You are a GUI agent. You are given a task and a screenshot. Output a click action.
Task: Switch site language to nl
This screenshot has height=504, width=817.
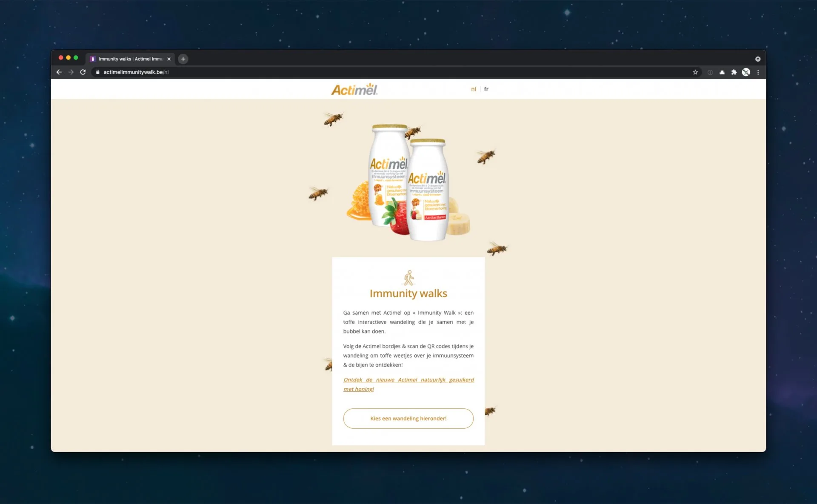coord(474,89)
